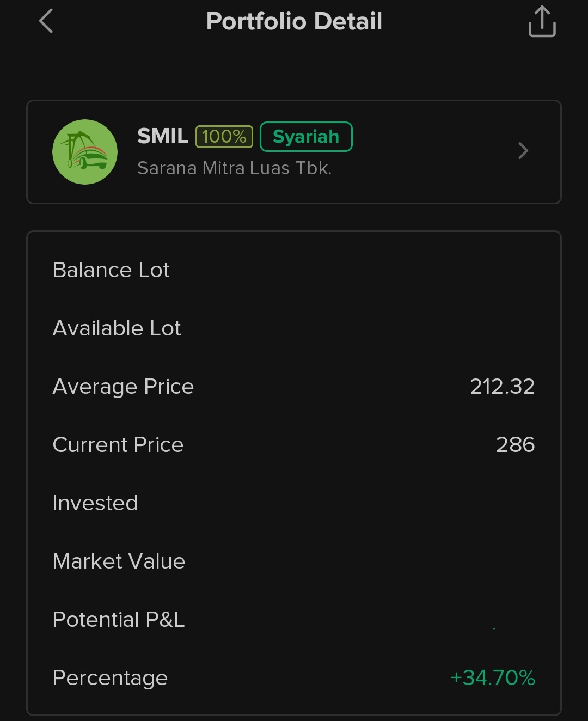Tap the 286 current price value

tap(515, 445)
